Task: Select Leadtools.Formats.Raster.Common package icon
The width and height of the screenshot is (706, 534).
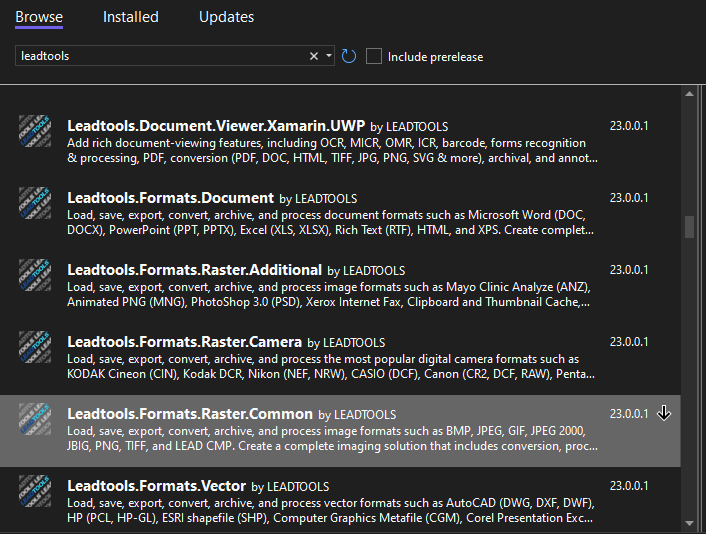Action: click(x=35, y=419)
